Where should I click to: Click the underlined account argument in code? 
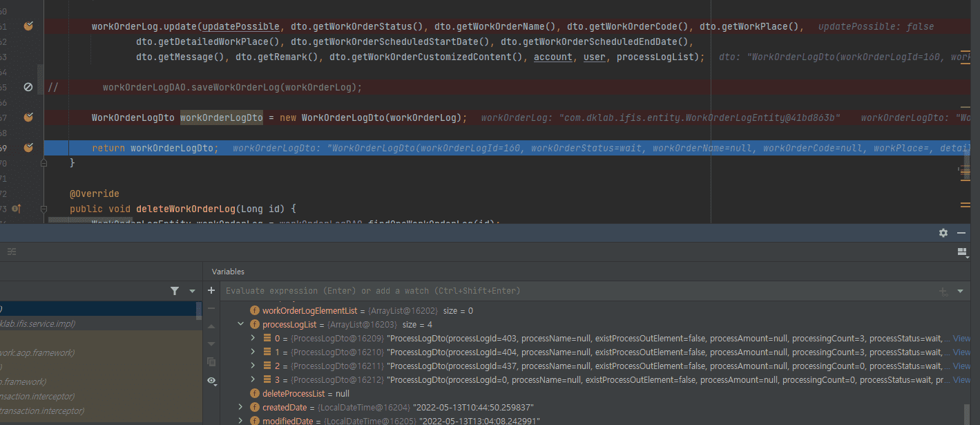[553, 57]
